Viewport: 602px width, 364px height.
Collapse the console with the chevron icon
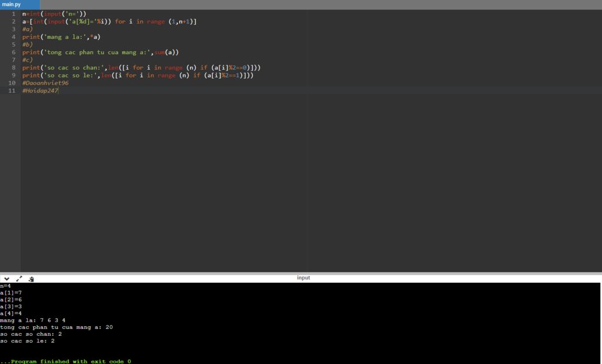point(7,279)
